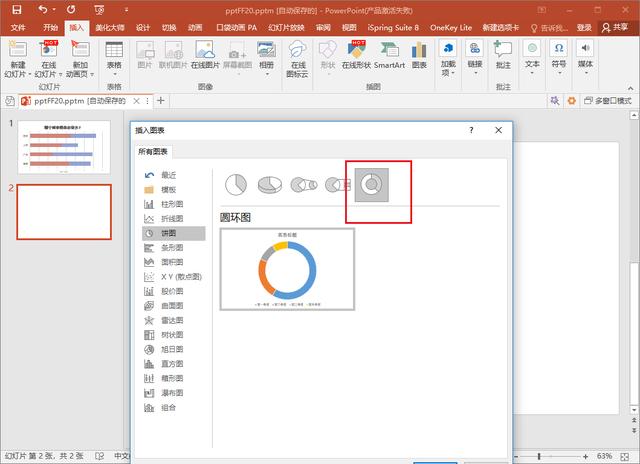640x464 pixels.
Task: Select slide 1 thumbnail in panel
Action: coord(62,146)
